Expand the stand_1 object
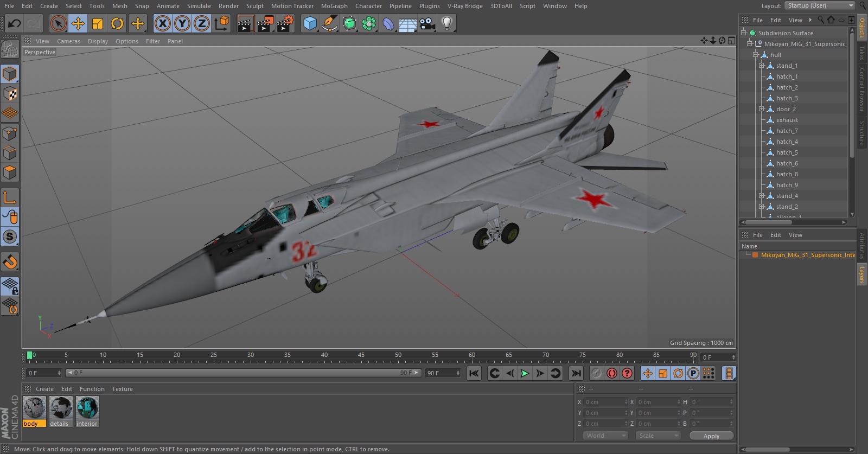The height and width of the screenshot is (454, 868). click(762, 65)
